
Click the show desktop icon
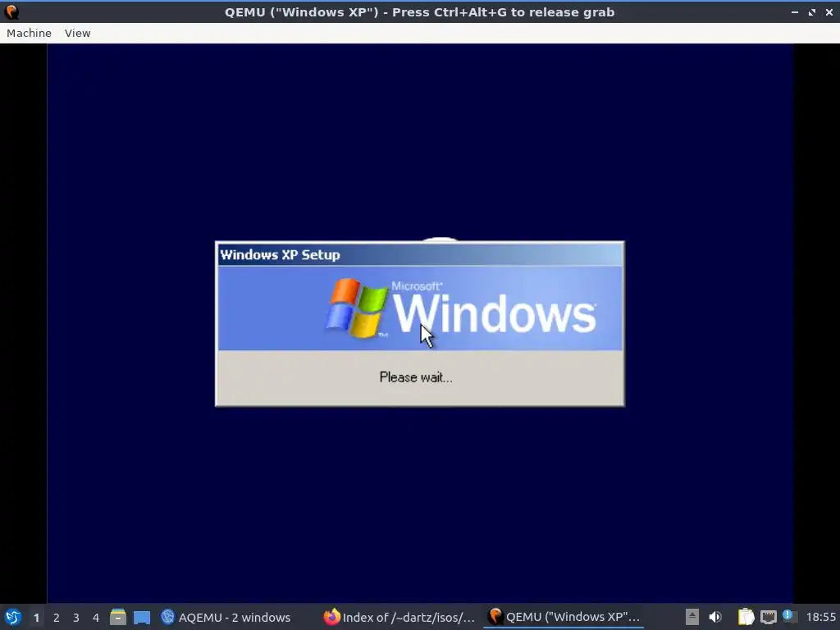pos(142,618)
